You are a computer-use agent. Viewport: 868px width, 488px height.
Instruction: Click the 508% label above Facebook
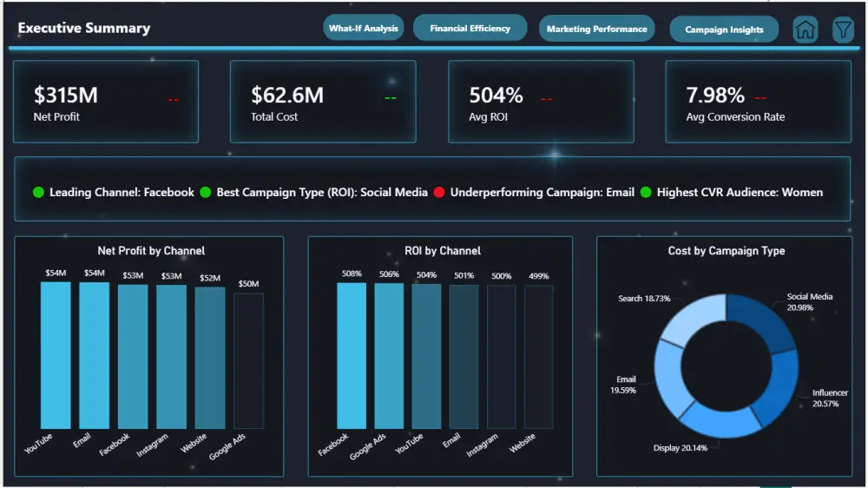coord(352,274)
